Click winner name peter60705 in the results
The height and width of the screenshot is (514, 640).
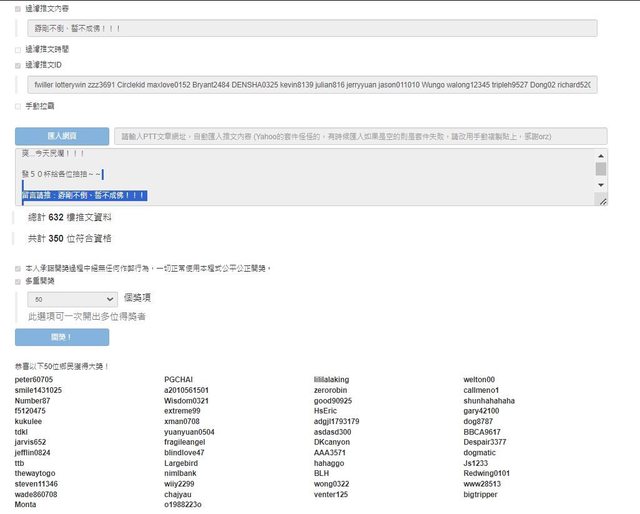point(34,380)
